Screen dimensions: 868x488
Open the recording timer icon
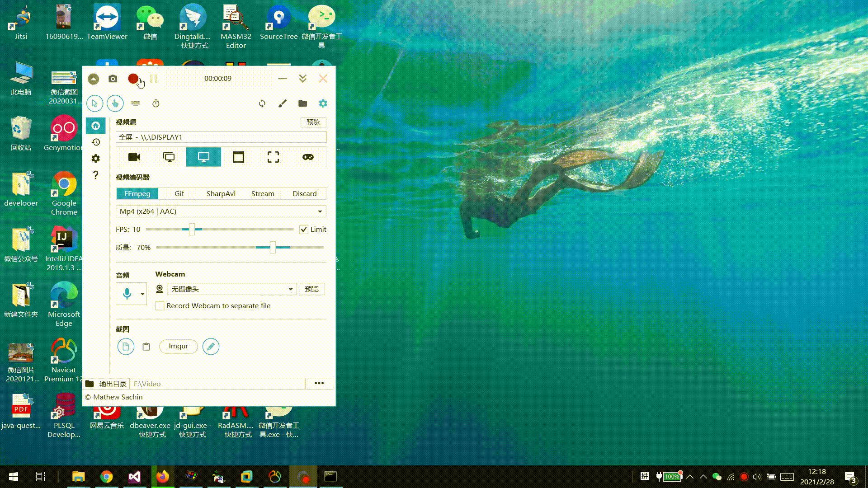coord(156,103)
